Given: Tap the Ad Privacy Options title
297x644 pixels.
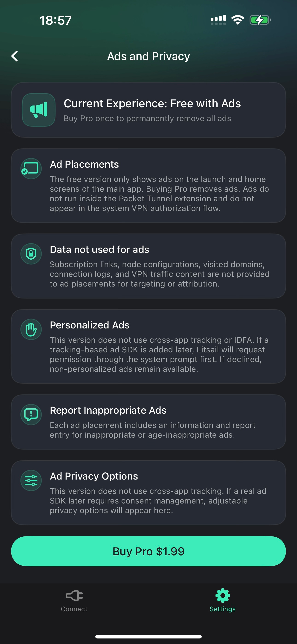Looking at the screenshot, I should pos(94,476).
